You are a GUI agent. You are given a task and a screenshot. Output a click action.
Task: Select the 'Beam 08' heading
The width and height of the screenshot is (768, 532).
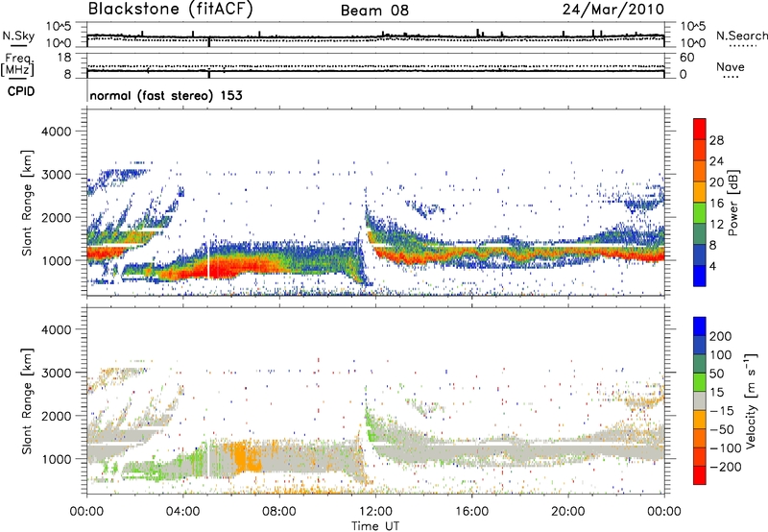tap(374, 11)
